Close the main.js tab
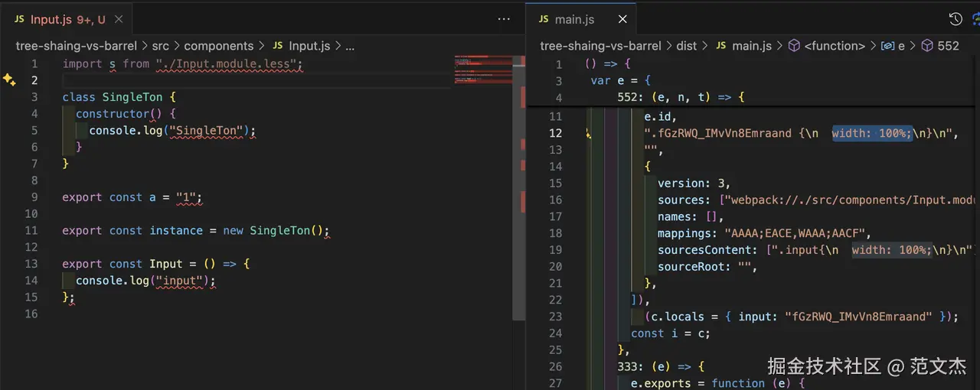 point(622,19)
